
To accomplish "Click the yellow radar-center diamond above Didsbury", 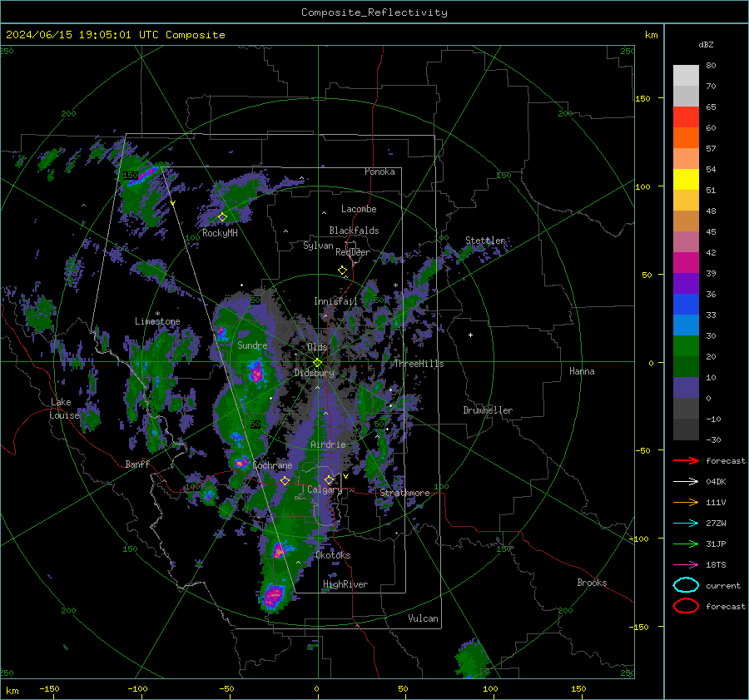I will [317, 363].
